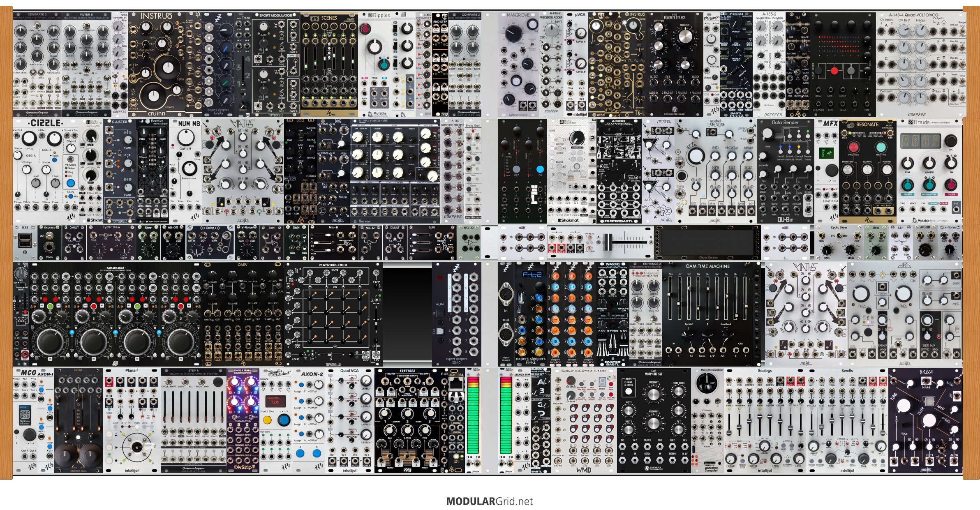This screenshot has height=510, width=980.
Task: Click the Sport Modulator module
Action: point(276,65)
